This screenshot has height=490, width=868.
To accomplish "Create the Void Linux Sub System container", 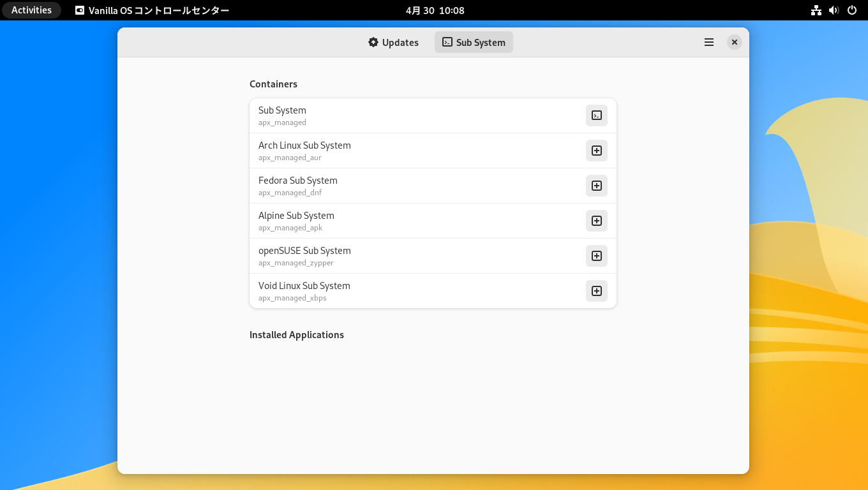I will [596, 291].
